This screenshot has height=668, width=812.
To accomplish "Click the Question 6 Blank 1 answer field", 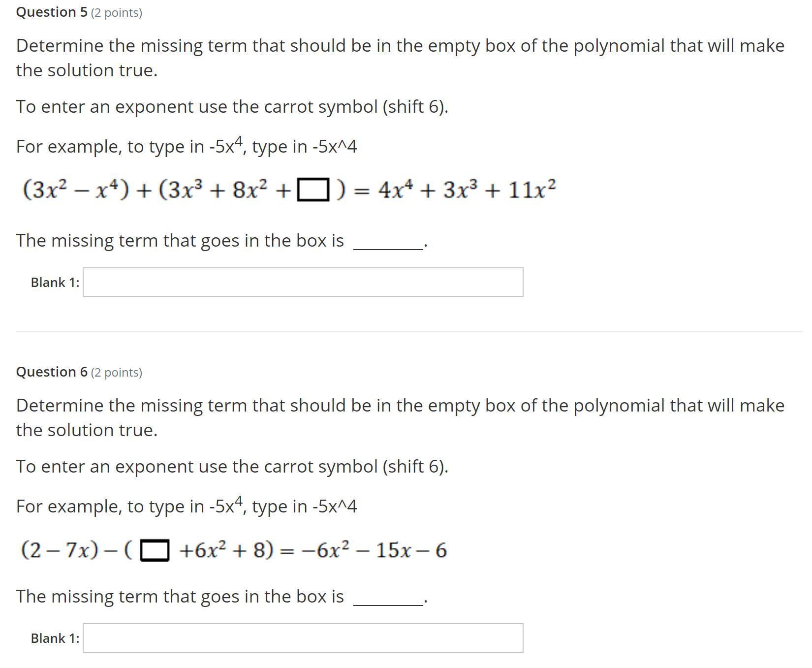I will pos(303,638).
